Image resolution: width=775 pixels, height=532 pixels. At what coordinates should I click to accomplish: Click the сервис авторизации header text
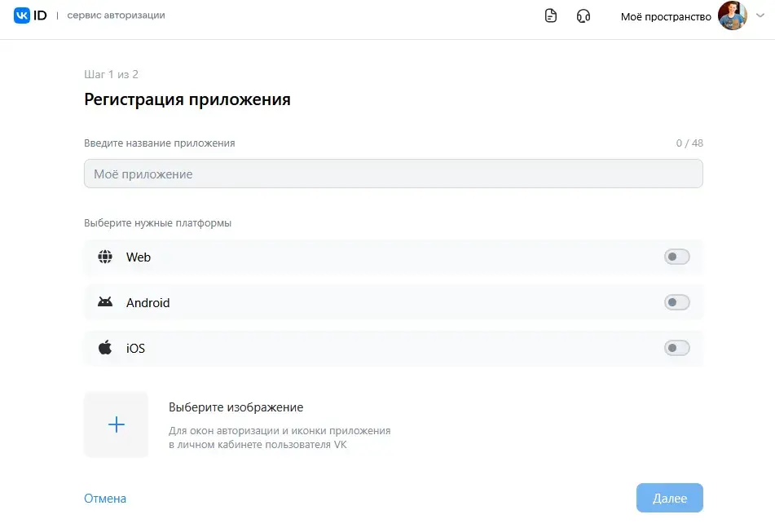117,15
